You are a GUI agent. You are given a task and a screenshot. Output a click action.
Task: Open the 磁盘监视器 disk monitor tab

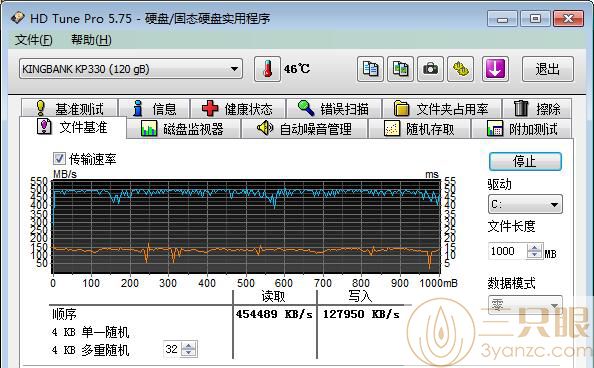183,129
